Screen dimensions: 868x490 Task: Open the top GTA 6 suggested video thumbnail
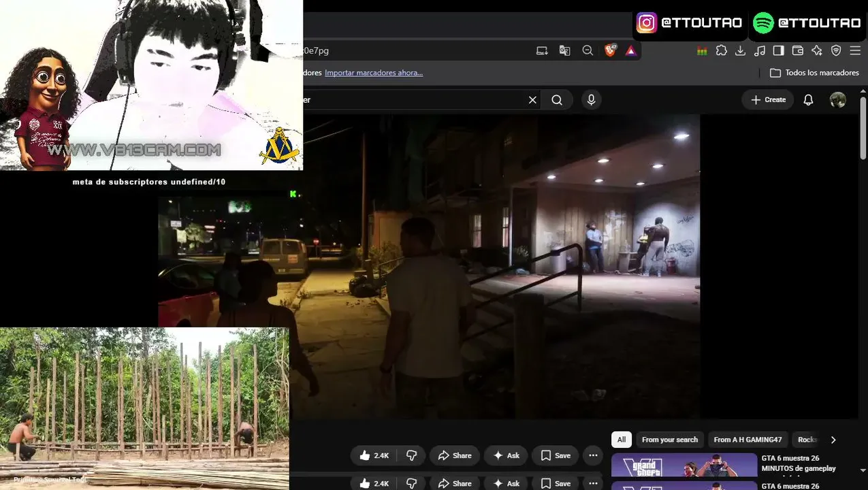click(684, 465)
